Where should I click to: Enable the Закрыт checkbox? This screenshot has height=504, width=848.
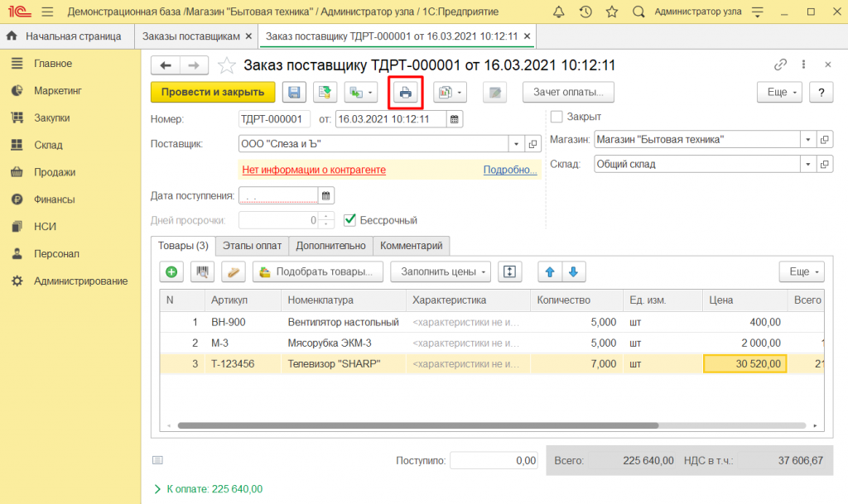556,117
